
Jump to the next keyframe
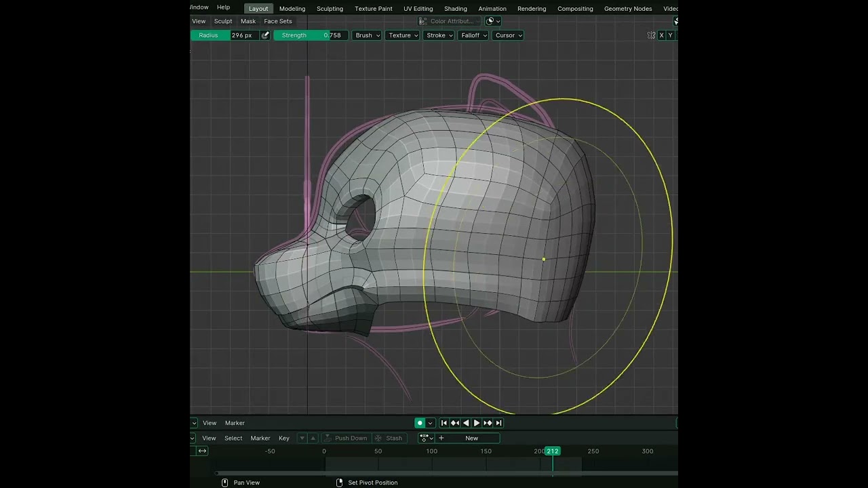(x=488, y=423)
